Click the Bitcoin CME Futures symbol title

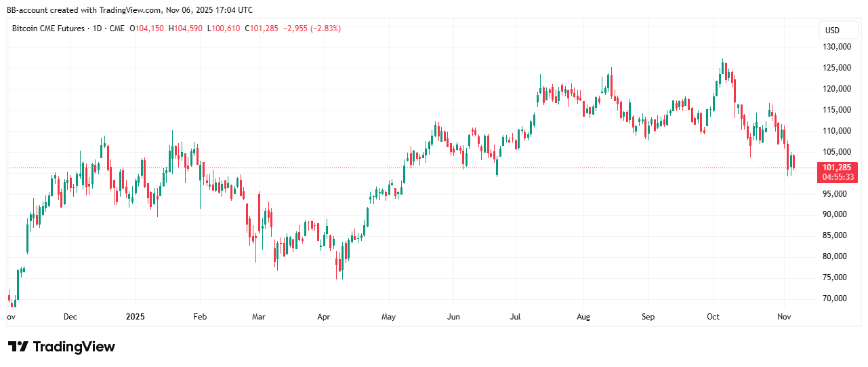click(48, 28)
